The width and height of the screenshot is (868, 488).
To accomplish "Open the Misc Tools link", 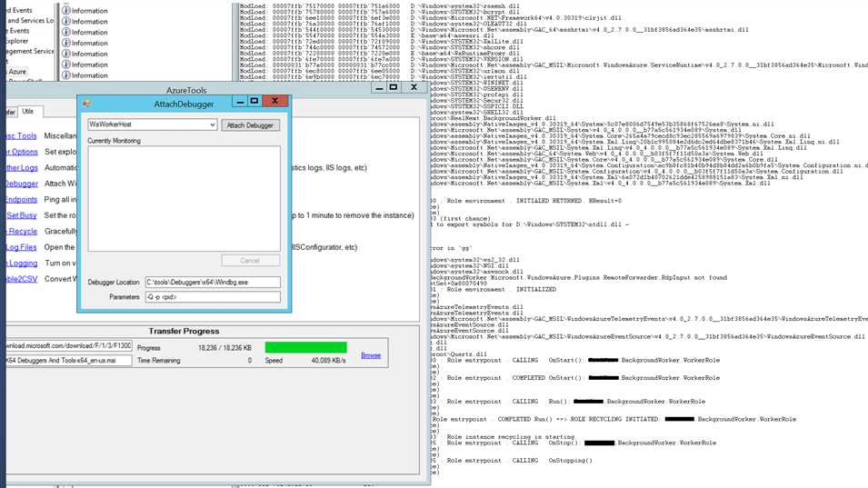I will coord(21,136).
